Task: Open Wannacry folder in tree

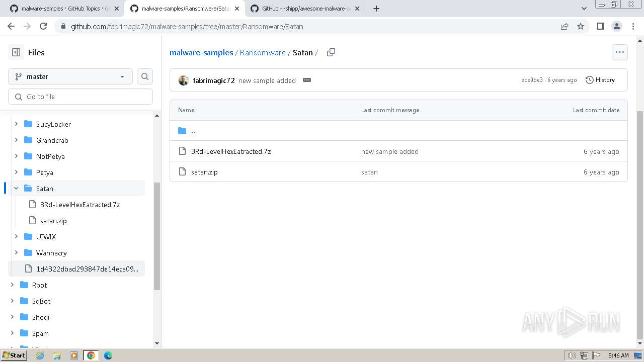Action: (x=51, y=253)
